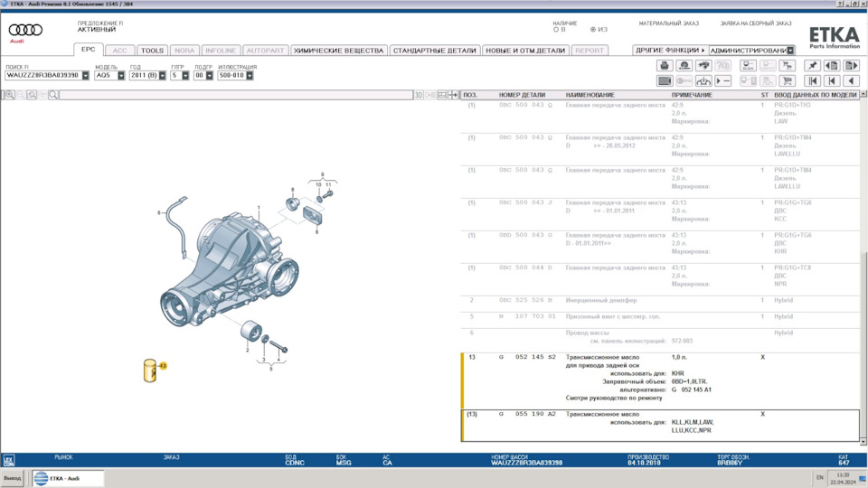Viewport: 868px width, 488px height.
Task: Click the ETKA - Audi taskbar button
Action: pos(67,478)
